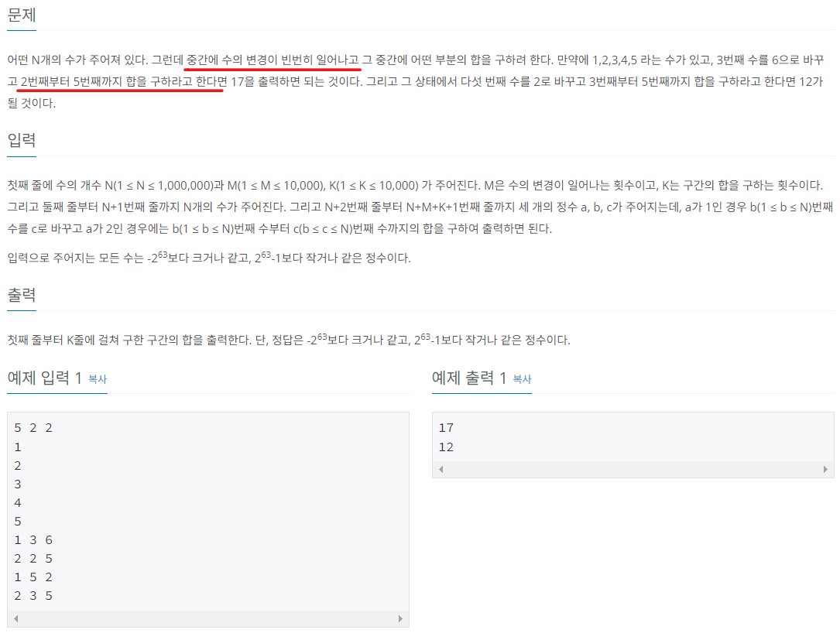Viewport: 840px width, 640px height.
Task: Click the horizontal scrollbar track under sample input
Action: pos(207,618)
